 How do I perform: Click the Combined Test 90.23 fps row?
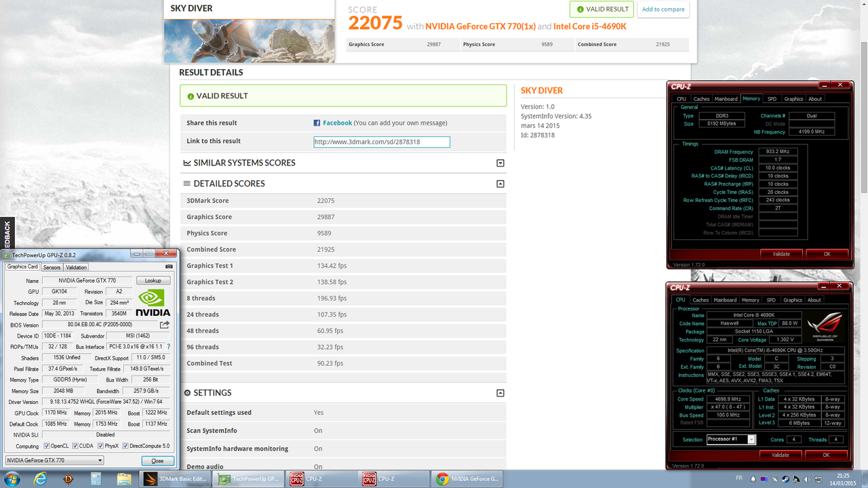tap(343, 363)
